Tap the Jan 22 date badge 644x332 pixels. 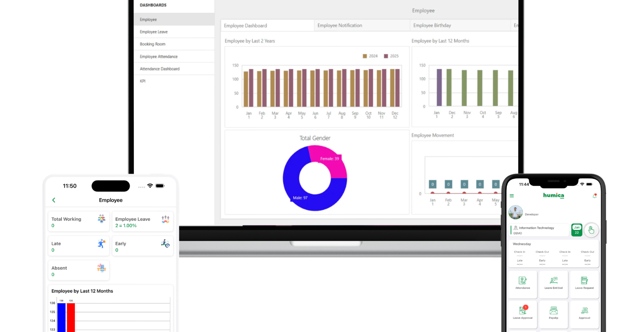(577, 230)
